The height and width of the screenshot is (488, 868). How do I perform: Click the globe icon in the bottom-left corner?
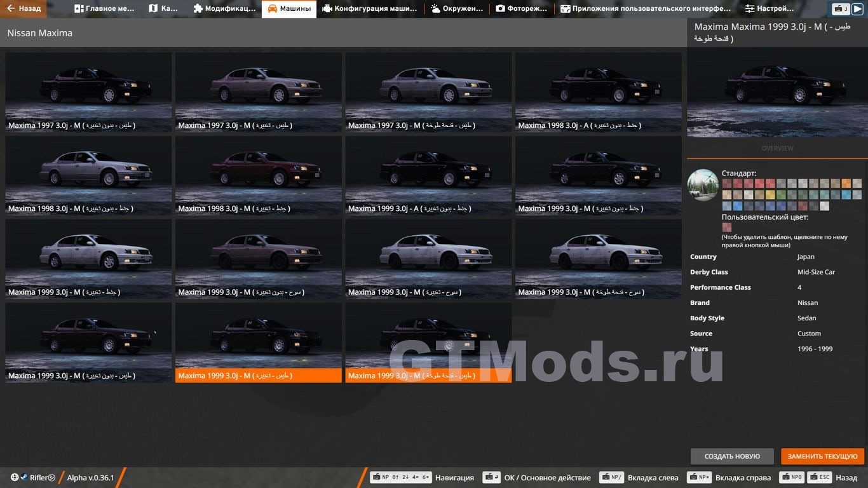point(15,478)
